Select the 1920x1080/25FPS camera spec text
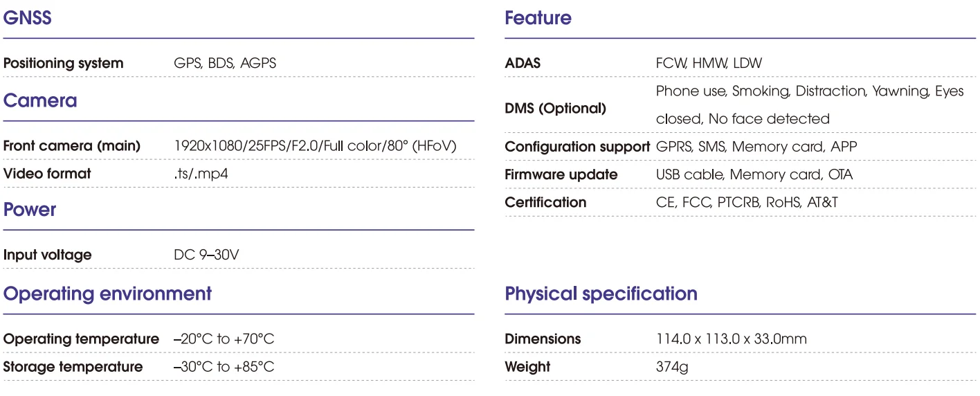980x396 pixels. tap(315, 146)
